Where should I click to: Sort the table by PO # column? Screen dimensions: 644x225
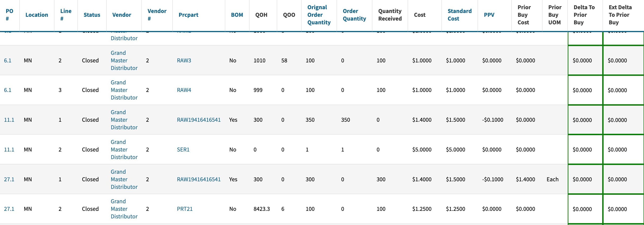coord(9,15)
